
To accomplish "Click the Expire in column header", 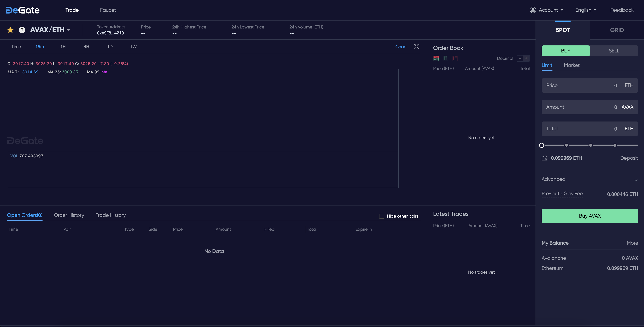I will click(x=363, y=229).
